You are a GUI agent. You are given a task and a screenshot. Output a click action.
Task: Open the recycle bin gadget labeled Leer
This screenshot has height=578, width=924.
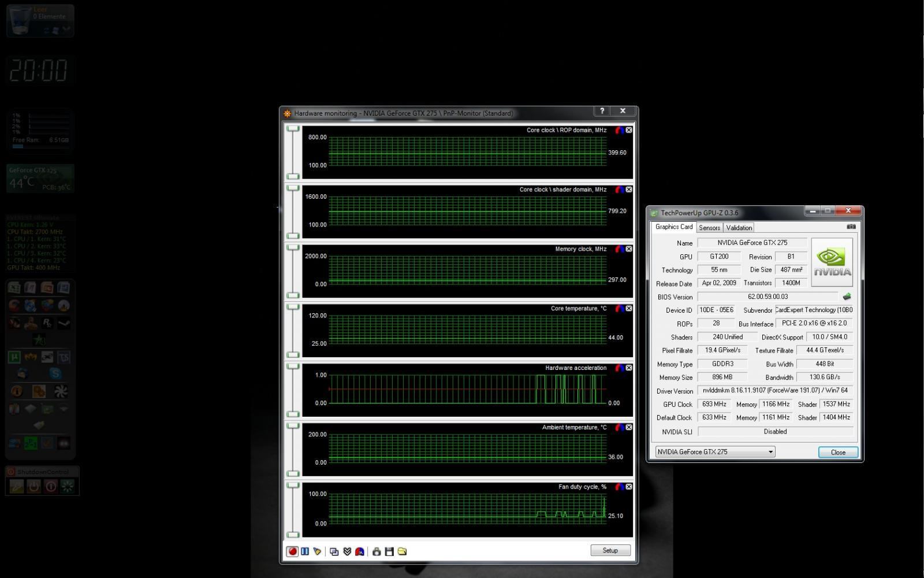[x=40, y=21]
